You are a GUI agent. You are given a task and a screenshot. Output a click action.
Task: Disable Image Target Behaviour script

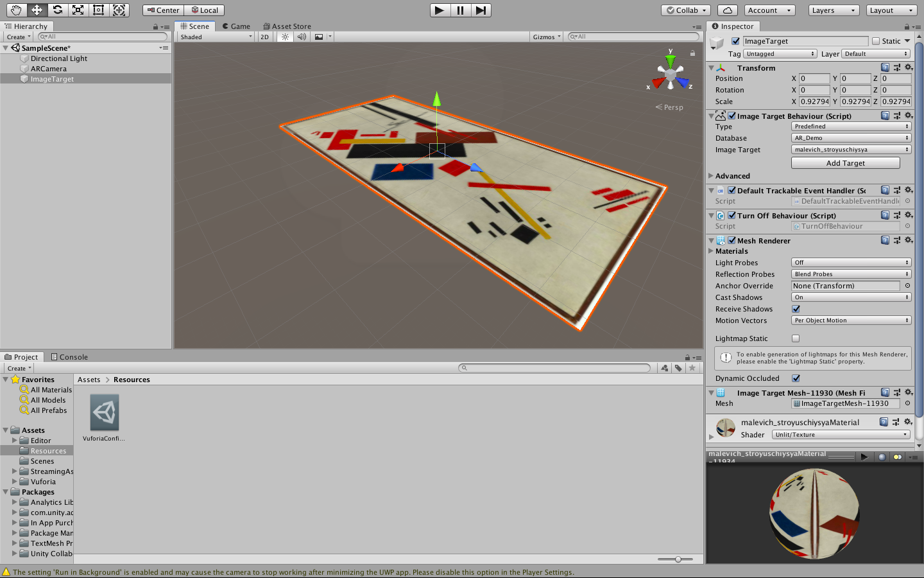click(x=732, y=116)
